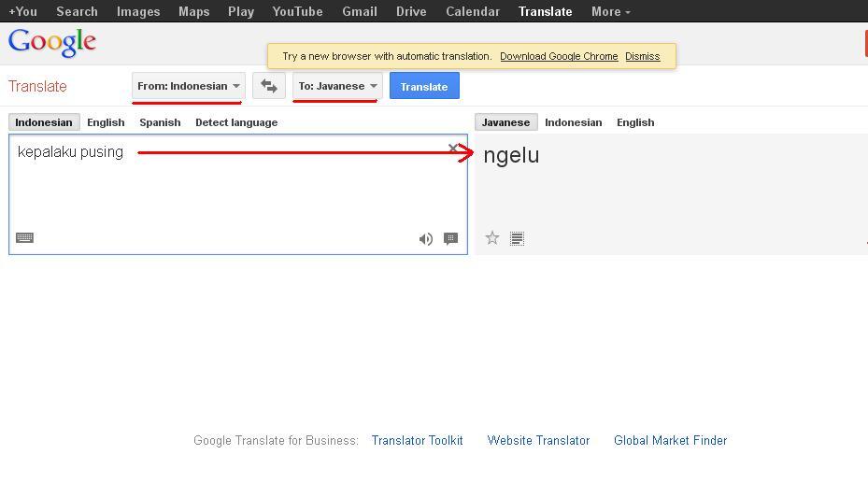Open the example usage speech bubble icon
868x483 pixels.
point(450,238)
